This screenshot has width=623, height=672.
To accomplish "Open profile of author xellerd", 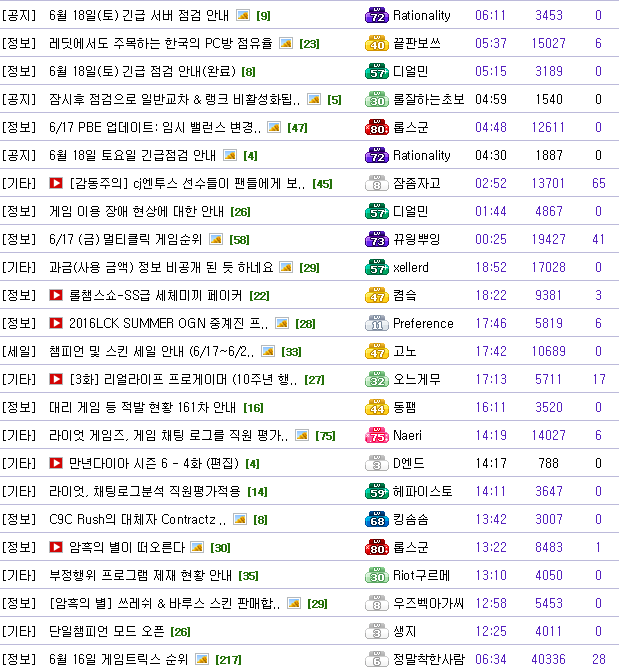I will click(410, 267).
